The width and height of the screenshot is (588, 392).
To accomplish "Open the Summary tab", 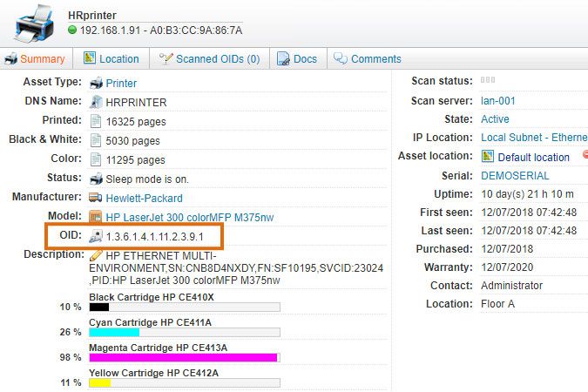I will point(35,59).
